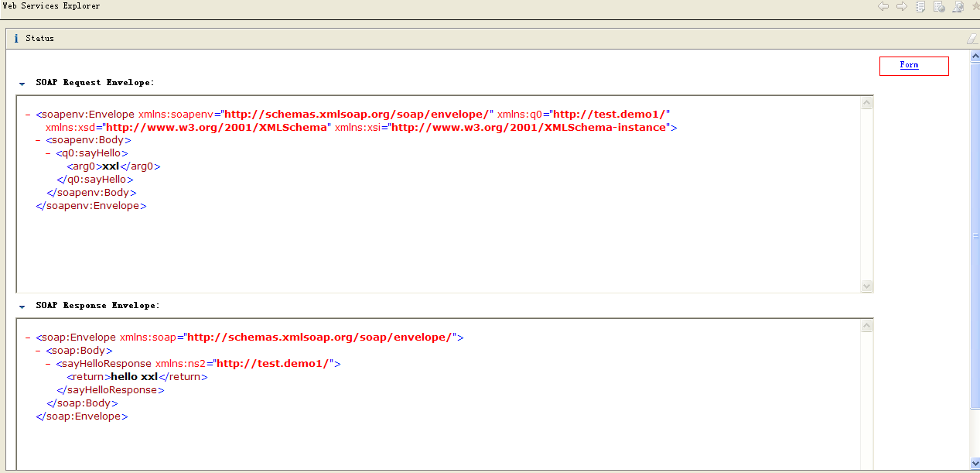Open the UDDI page icon with globe

[937, 6]
